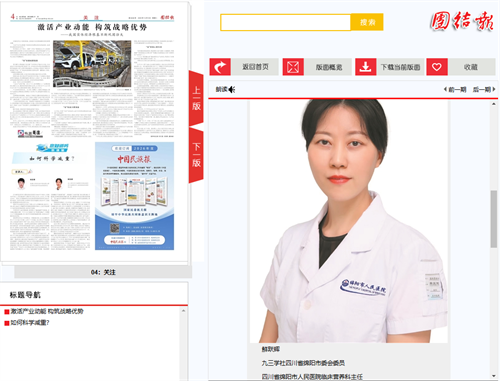
Task: Click the red download icon
Action: [366, 67]
